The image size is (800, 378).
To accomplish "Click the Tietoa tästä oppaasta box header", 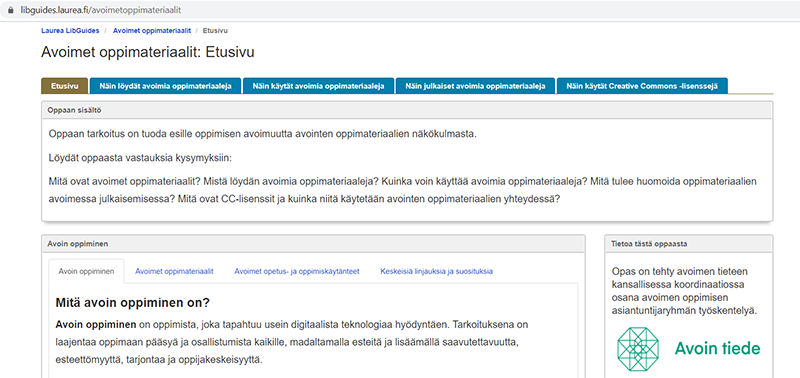I will 689,244.
